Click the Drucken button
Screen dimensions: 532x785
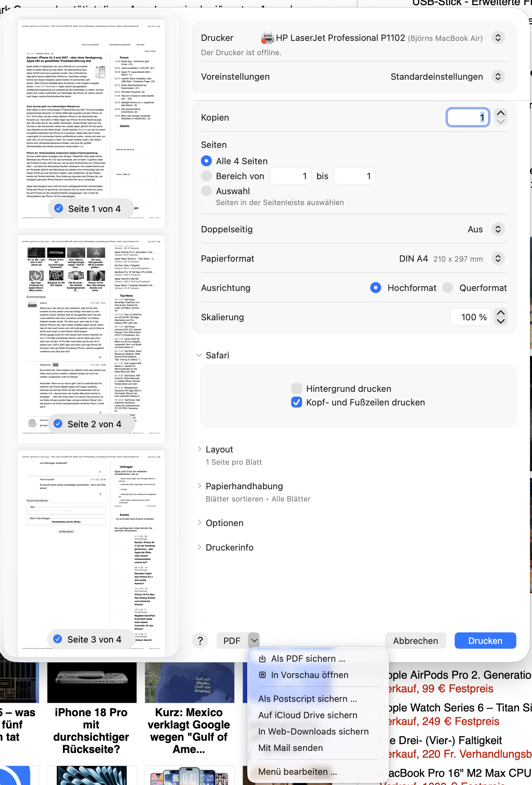[485, 641]
